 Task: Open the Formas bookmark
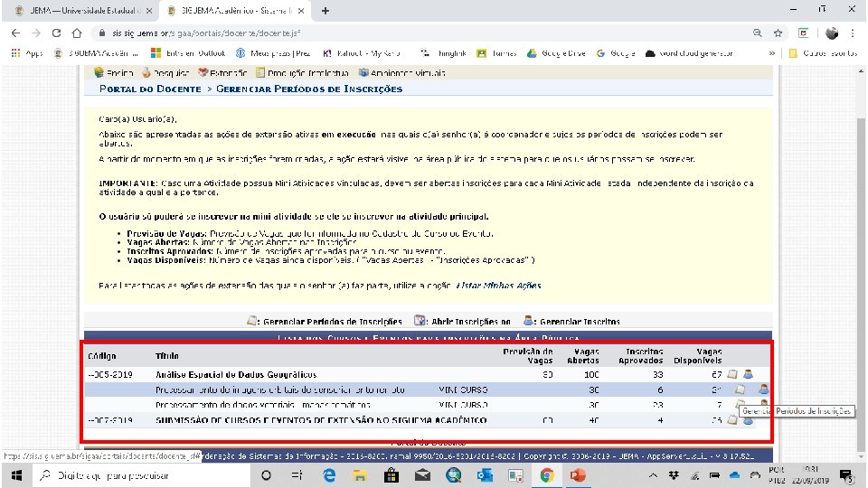click(x=496, y=53)
